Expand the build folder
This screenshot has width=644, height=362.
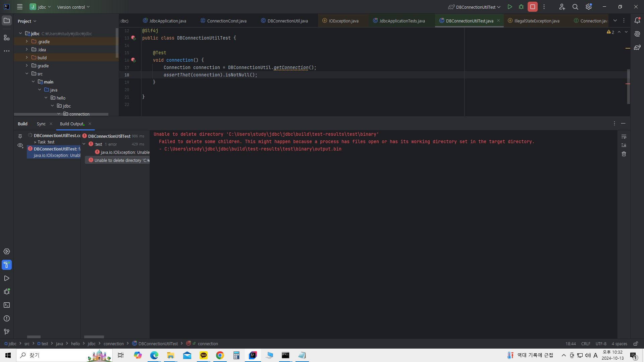pos(27,58)
